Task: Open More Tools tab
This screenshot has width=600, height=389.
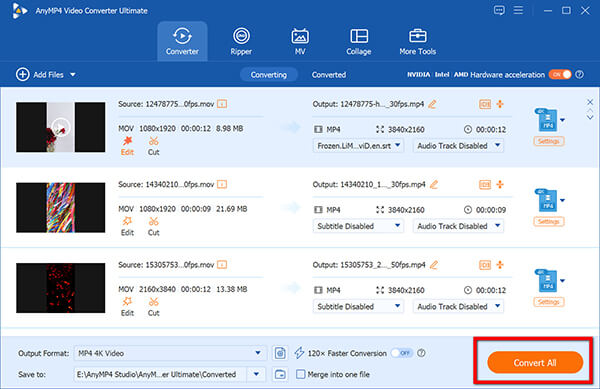Action: (417, 41)
